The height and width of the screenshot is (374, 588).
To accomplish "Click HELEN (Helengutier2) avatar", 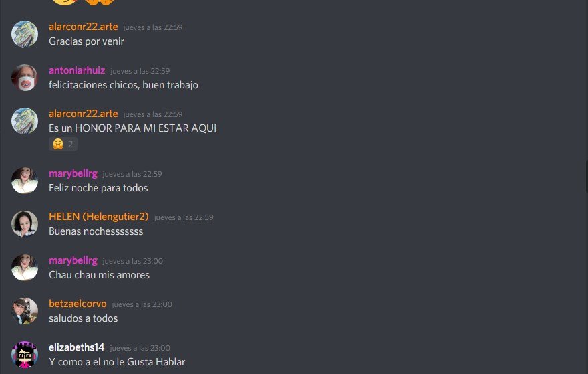I will coord(25,224).
